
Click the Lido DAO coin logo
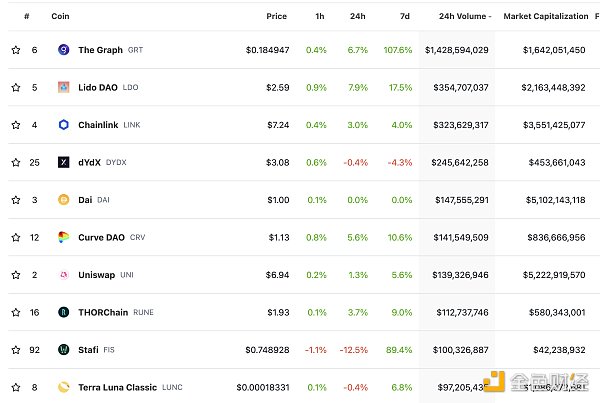pos(64,87)
